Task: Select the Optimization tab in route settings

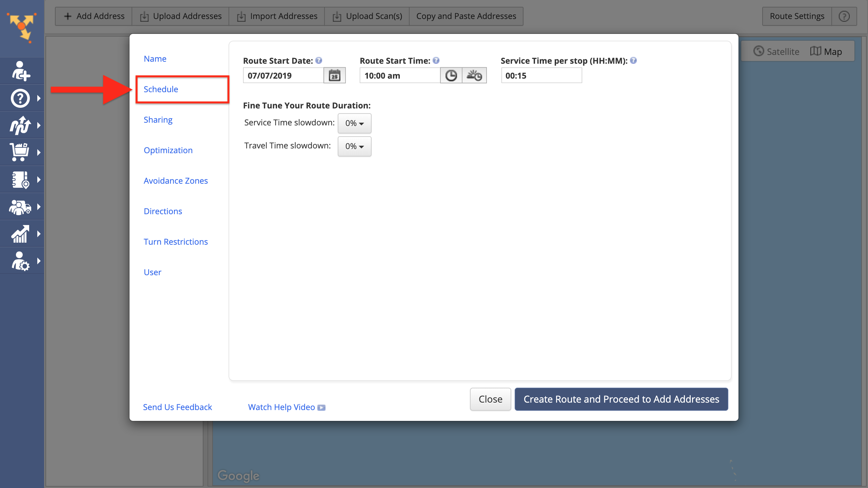Action: click(x=168, y=150)
